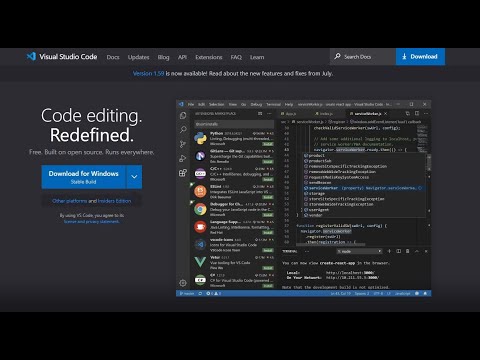480x360 pixels.
Task: Open Search icon in the editor activity bar
Action: tap(183, 129)
